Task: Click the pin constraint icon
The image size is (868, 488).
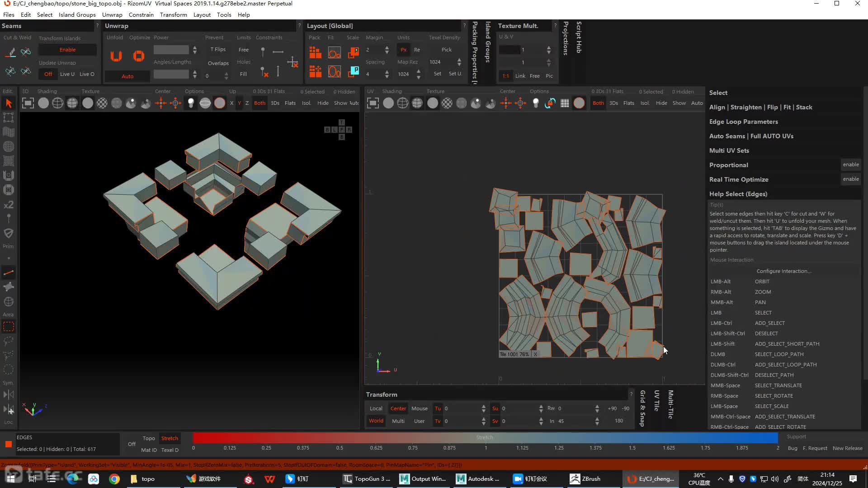Action: [x=263, y=52]
